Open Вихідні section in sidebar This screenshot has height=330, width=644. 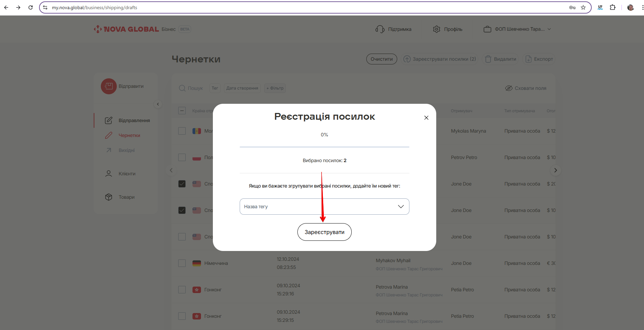(x=126, y=150)
